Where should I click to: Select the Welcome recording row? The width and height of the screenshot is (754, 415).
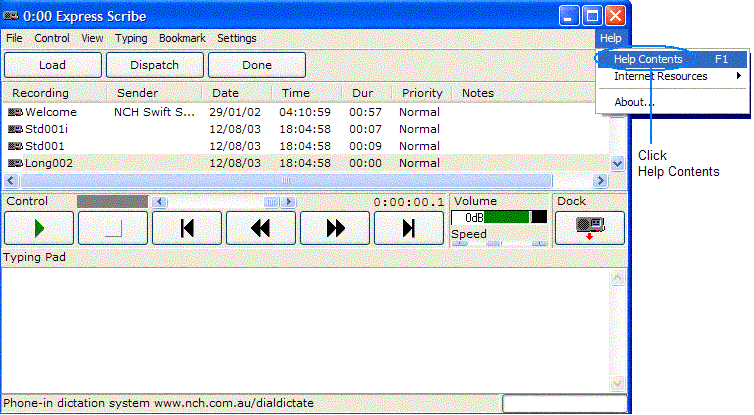pyautogui.click(x=306, y=112)
